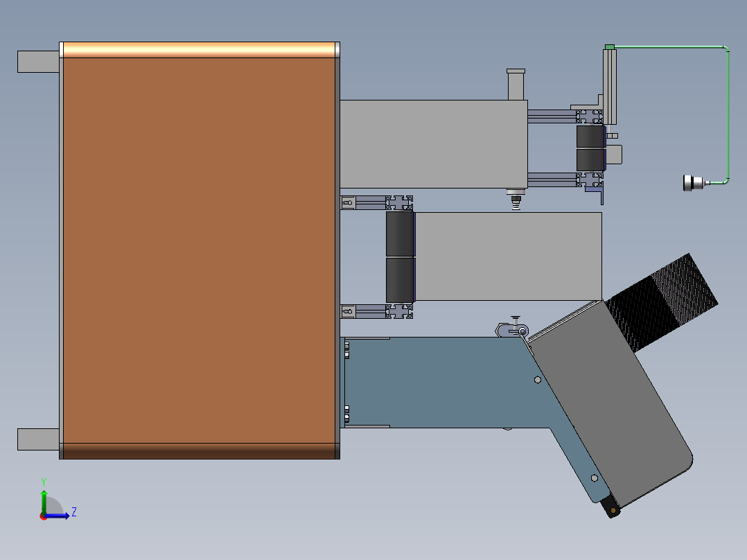Click the blue Z axis arrow of the triad
Image resolution: width=747 pixels, height=560 pixels.
tap(58, 516)
